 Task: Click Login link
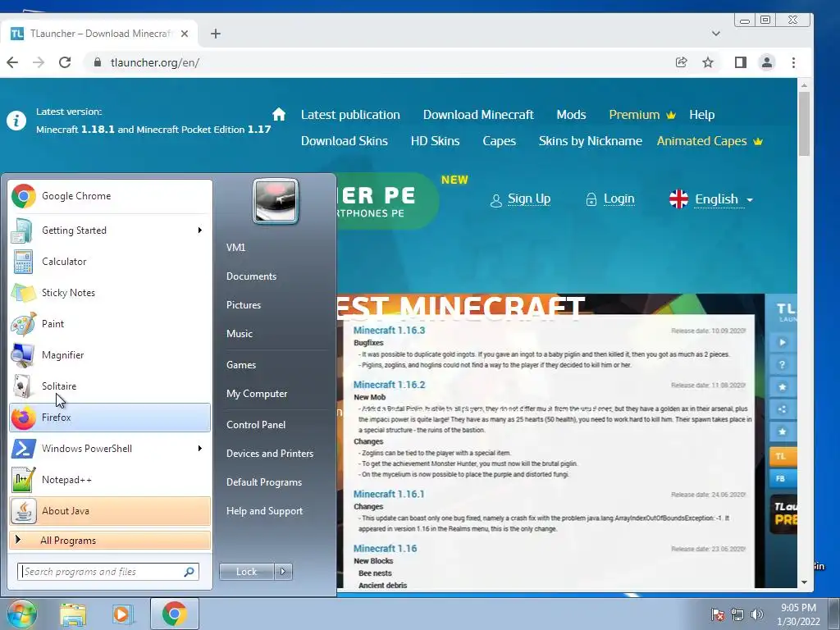coord(619,199)
